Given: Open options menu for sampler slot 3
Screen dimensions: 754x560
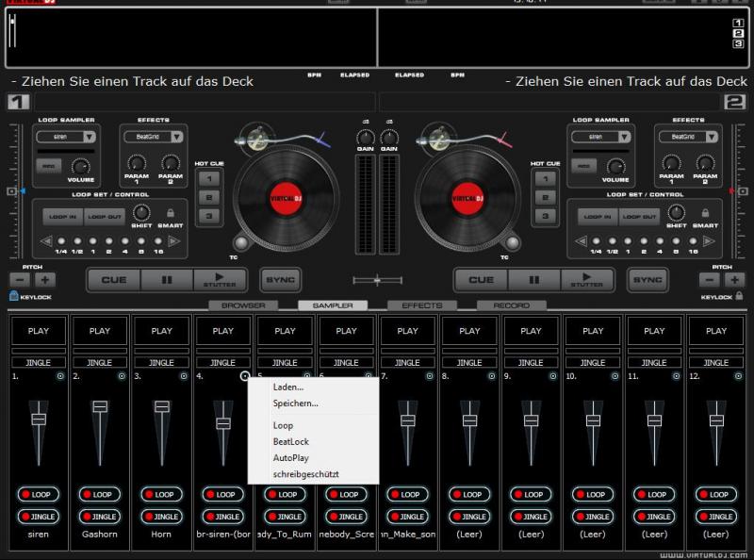Looking at the screenshot, I should [x=184, y=376].
